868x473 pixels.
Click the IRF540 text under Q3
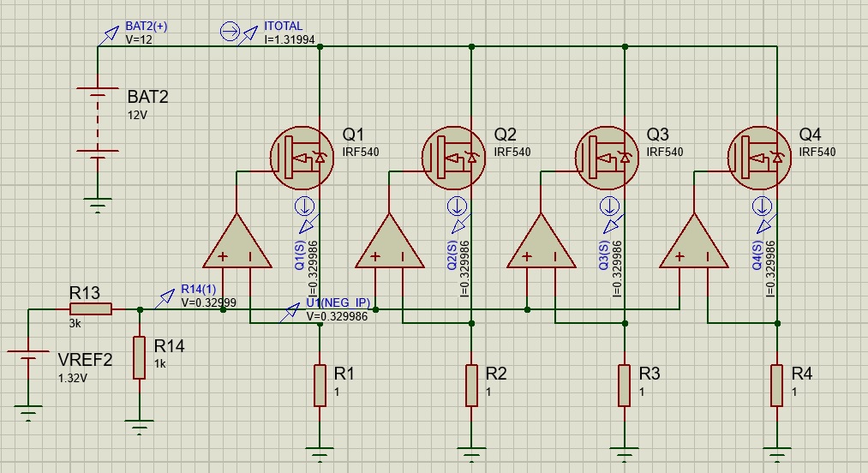[x=665, y=152]
